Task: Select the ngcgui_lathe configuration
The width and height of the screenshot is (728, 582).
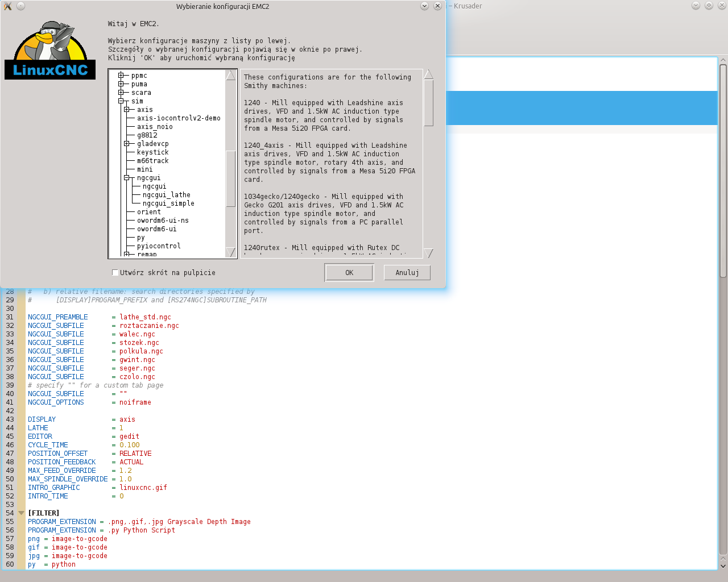Action: click(166, 195)
